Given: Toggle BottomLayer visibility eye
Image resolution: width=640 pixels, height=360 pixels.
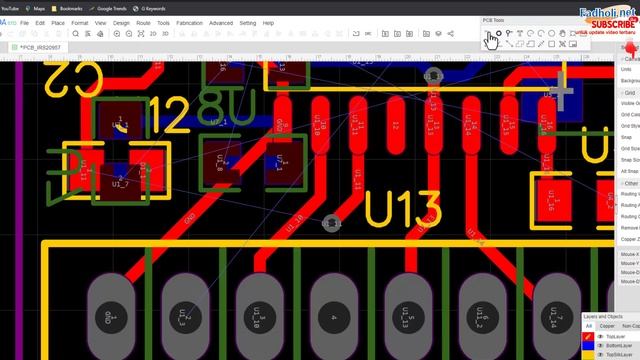Looking at the screenshot, I should 600,346.
